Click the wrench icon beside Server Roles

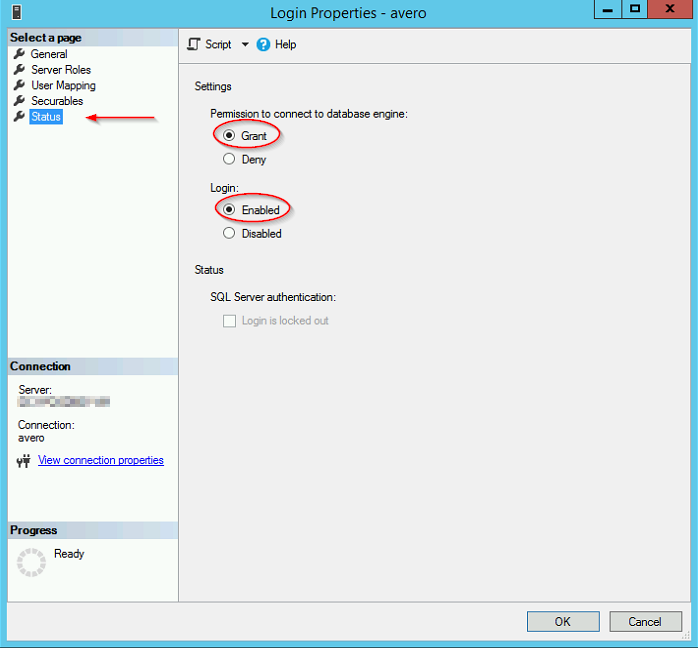point(19,69)
